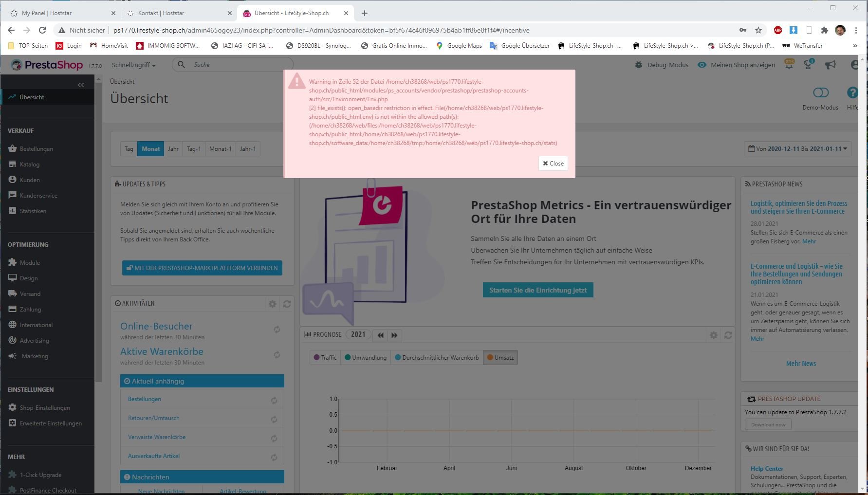Toggle Umsatz series in the chart
Viewport: 868px width, 495px height.
(500, 358)
